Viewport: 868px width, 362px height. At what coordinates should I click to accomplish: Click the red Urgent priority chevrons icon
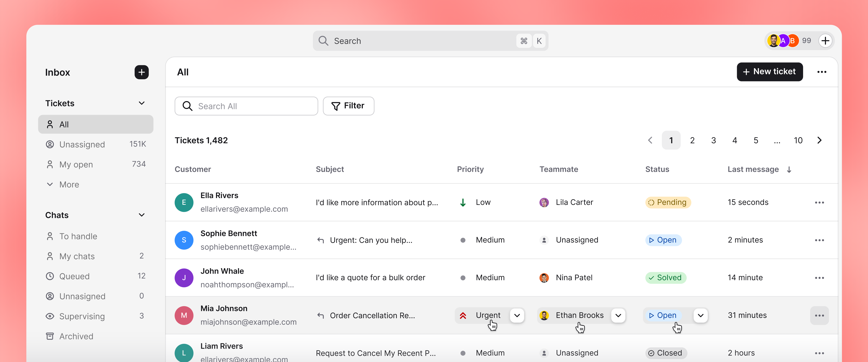(463, 315)
